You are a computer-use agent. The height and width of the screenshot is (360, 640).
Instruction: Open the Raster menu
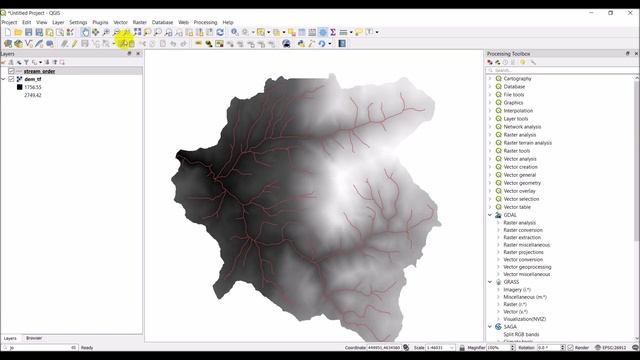(140, 22)
